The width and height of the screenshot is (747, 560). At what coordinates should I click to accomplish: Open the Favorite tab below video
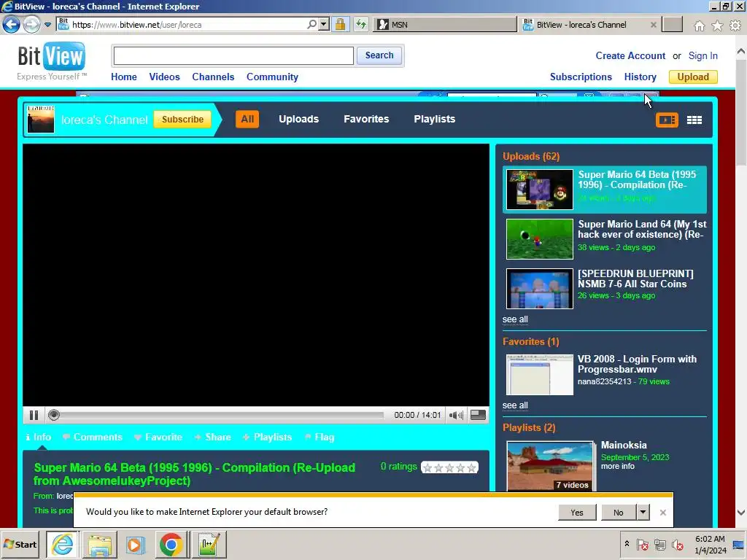(158, 437)
